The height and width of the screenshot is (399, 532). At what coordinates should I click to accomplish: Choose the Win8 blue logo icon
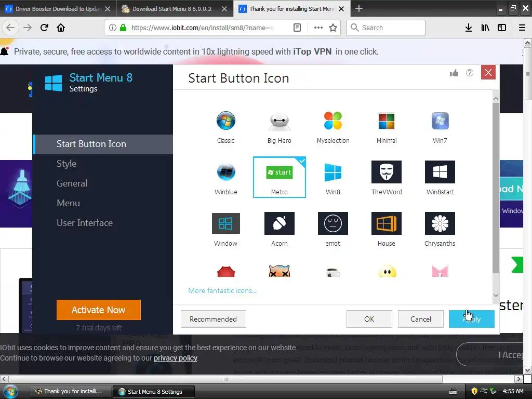pyautogui.click(x=333, y=178)
